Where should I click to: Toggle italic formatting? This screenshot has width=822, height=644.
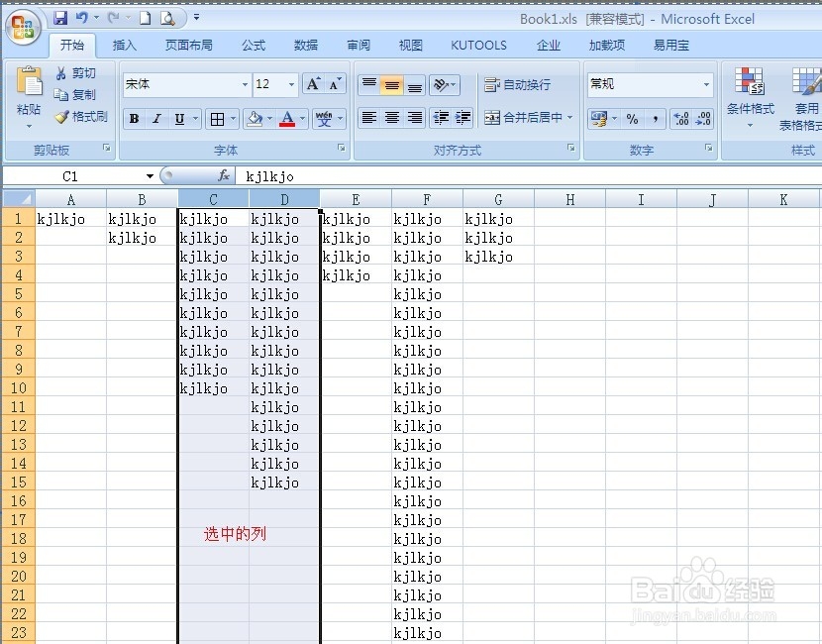pos(157,118)
